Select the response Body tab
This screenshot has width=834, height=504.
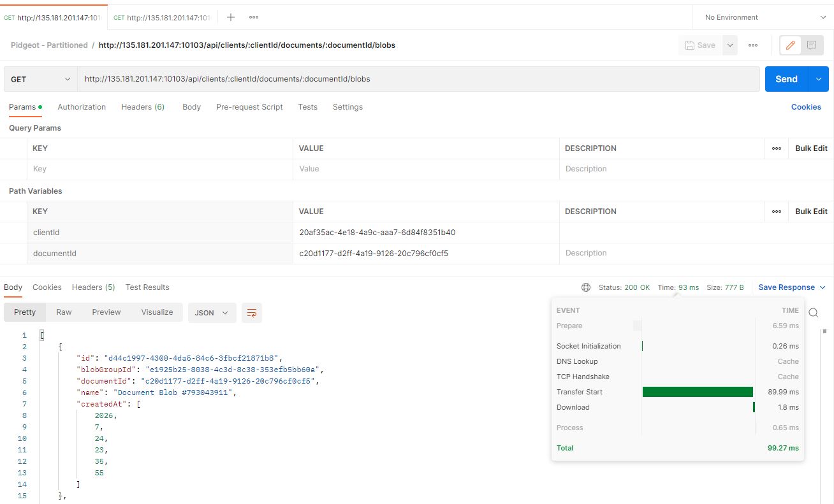click(x=13, y=287)
